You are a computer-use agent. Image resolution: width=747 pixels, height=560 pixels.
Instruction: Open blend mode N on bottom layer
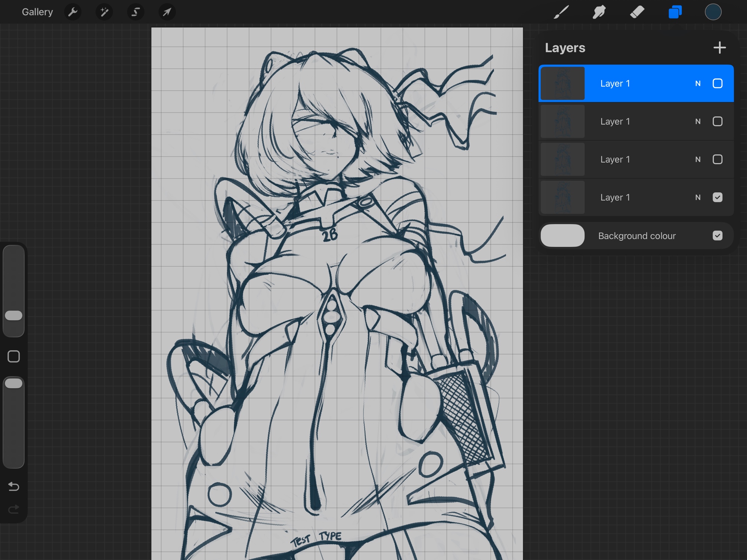[x=698, y=197]
